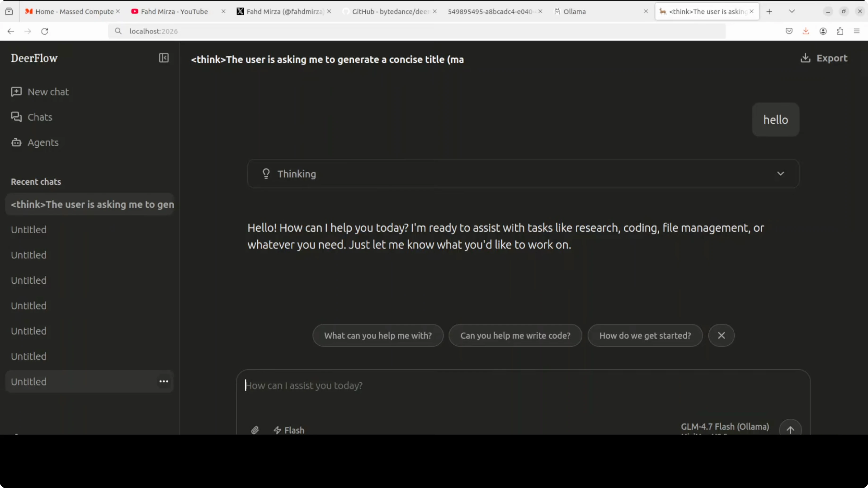Expand the Thinking section chevron

coord(780,174)
